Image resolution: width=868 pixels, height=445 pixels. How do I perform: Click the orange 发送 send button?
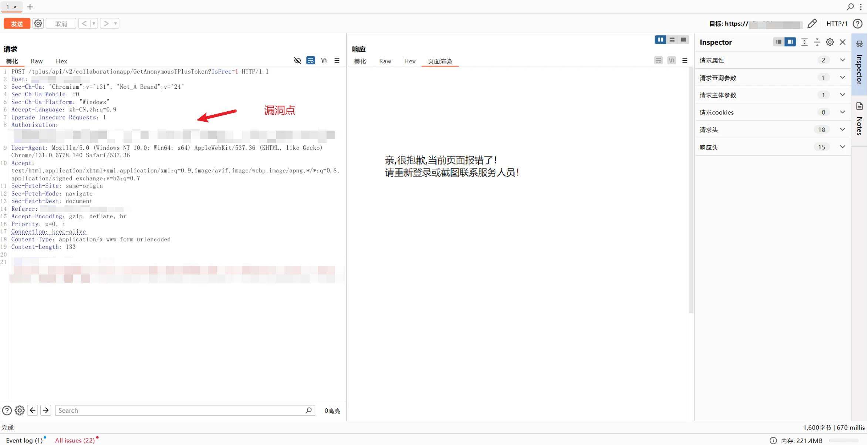(17, 24)
